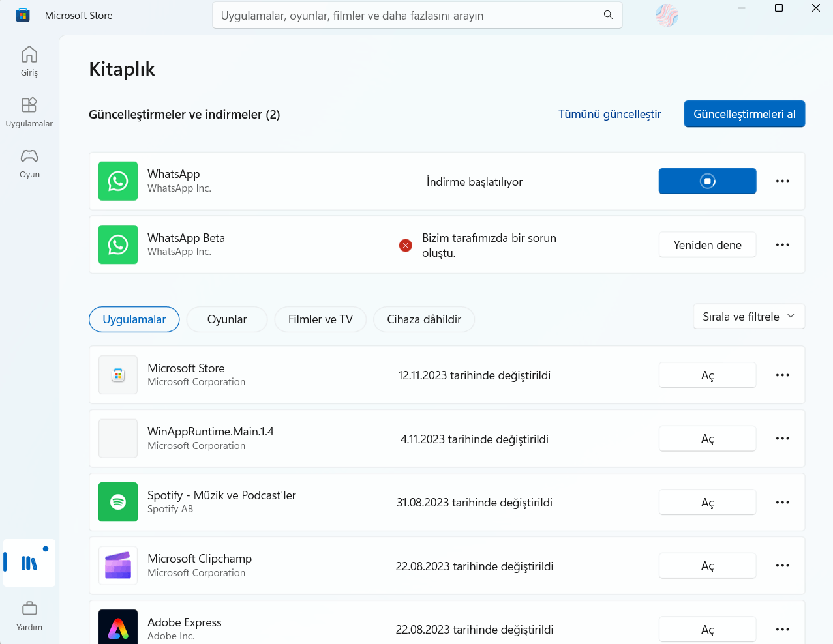Open more options for WhatsApp Beta

pyautogui.click(x=783, y=244)
